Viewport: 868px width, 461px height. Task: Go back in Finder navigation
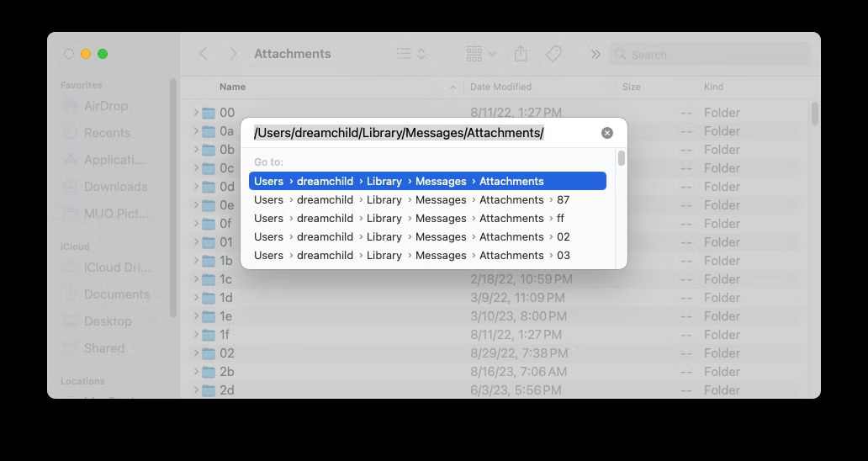click(204, 54)
